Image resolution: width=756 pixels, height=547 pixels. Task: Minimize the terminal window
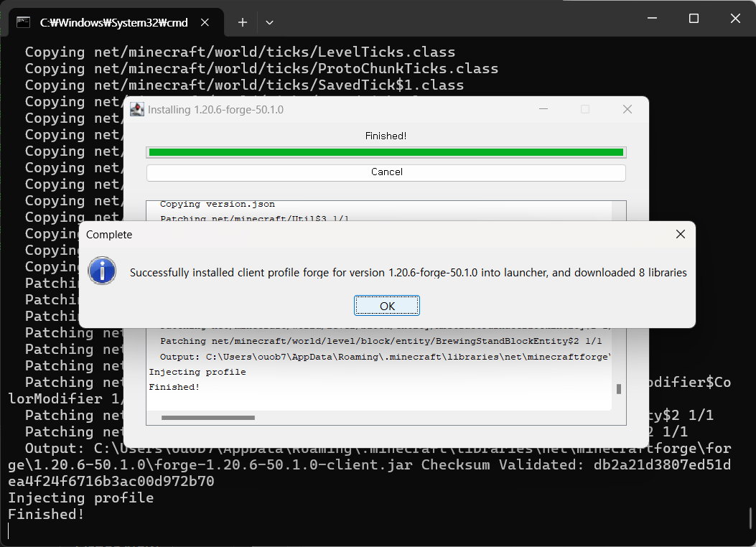(653, 19)
